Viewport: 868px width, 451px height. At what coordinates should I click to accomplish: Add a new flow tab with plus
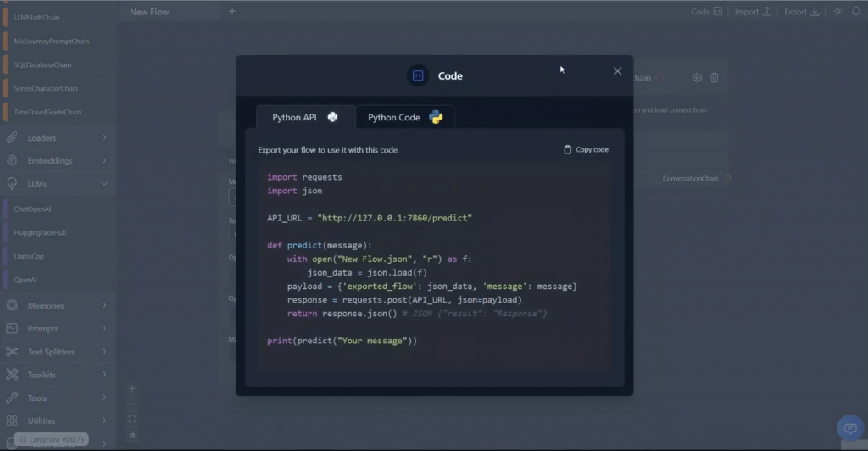coord(232,11)
